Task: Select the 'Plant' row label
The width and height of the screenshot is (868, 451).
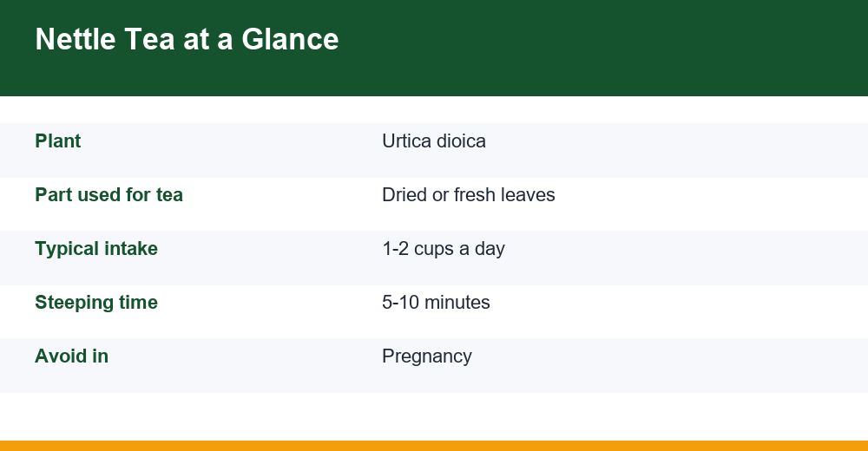Action: [57, 141]
